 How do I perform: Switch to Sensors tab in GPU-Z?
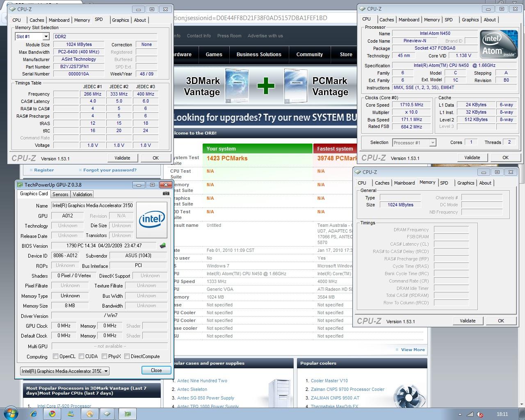click(x=60, y=194)
